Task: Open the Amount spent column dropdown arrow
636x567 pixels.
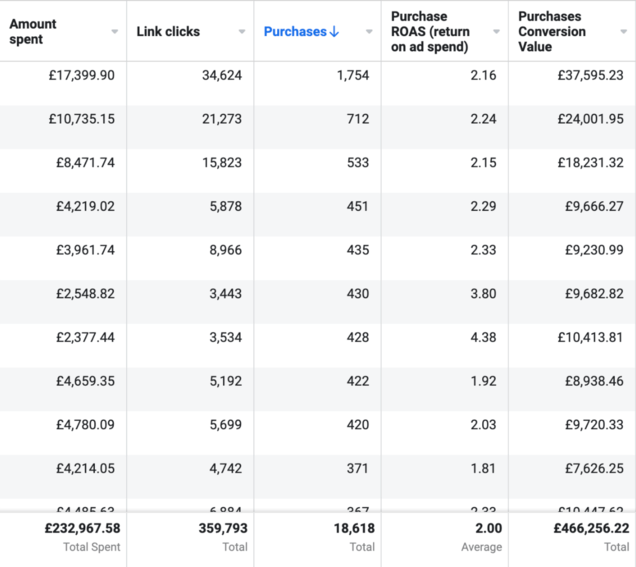Action: [115, 32]
